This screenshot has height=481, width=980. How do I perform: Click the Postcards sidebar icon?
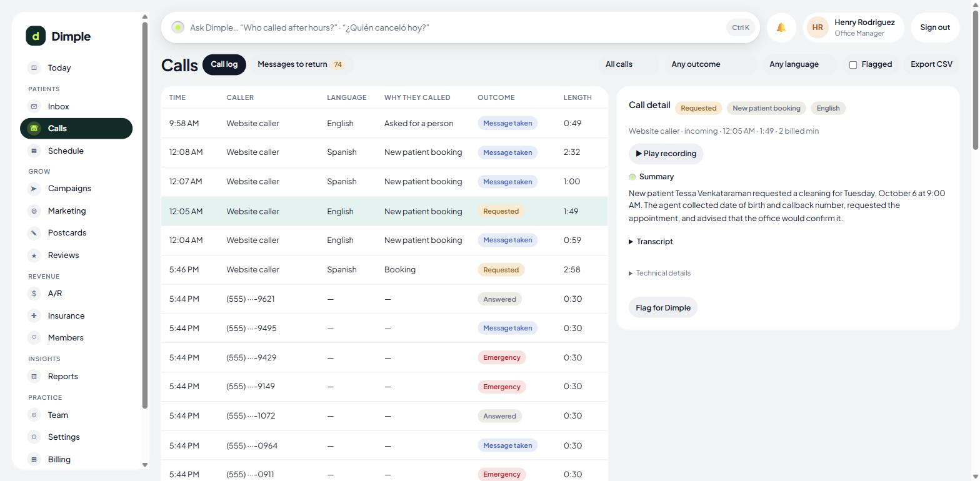pos(34,232)
